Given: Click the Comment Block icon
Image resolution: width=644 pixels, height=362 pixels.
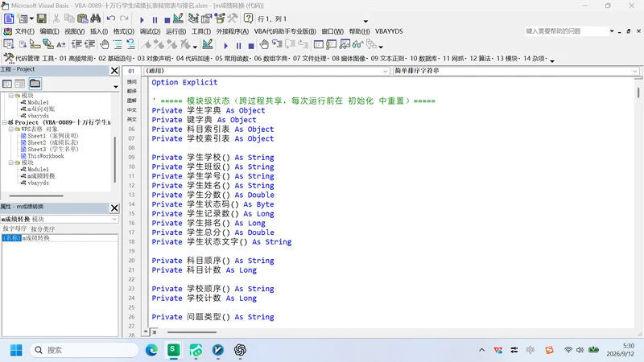Looking at the screenshot, I should 118,44.
